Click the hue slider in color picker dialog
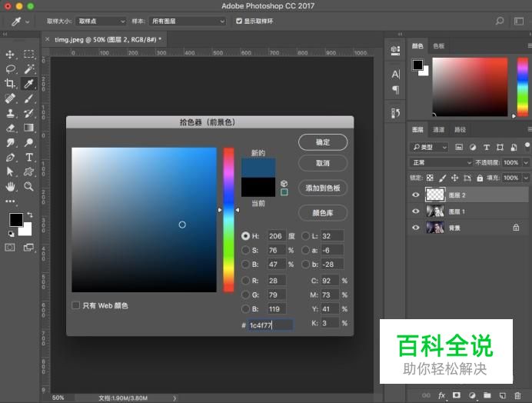 (228, 220)
